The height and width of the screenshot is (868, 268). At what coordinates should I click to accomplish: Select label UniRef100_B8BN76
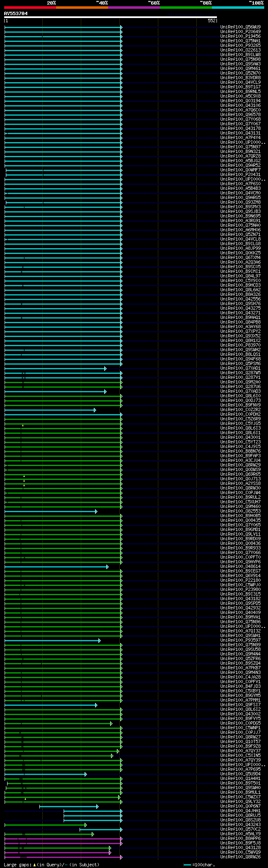click(x=240, y=451)
